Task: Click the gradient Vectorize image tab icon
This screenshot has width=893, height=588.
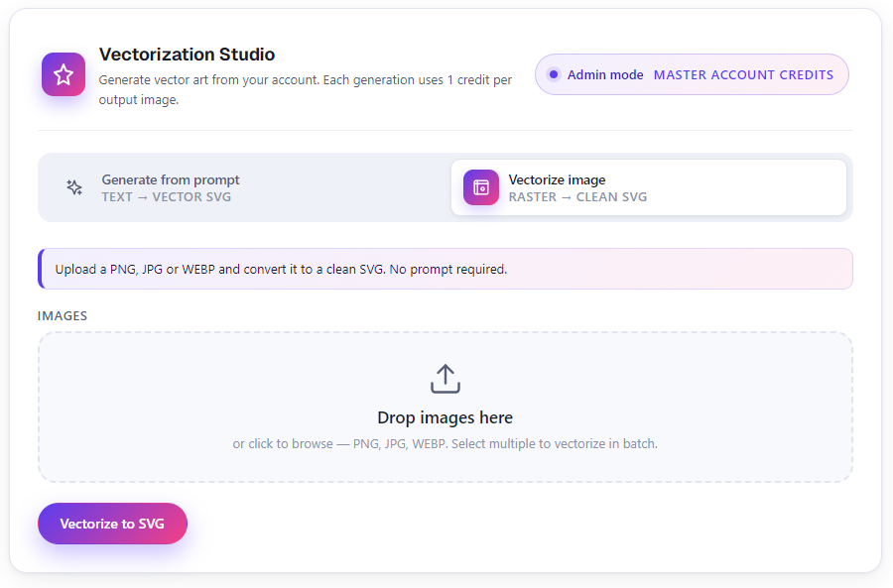Action: pos(480,187)
